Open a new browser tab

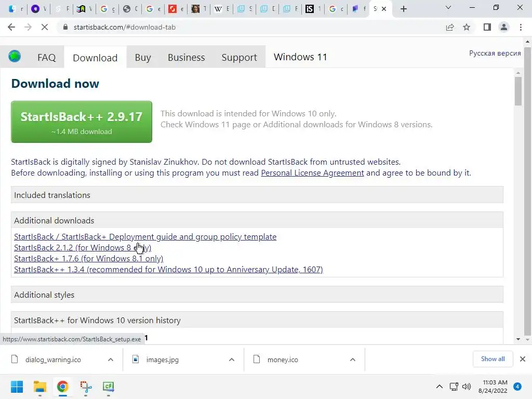[x=403, y=9]
